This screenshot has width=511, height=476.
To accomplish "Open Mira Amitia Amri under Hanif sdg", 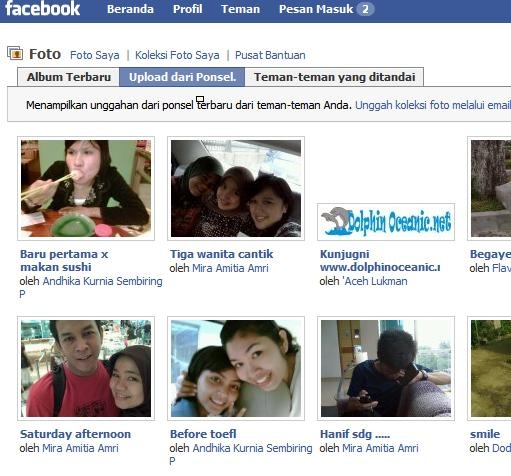I will pos(380,448).
